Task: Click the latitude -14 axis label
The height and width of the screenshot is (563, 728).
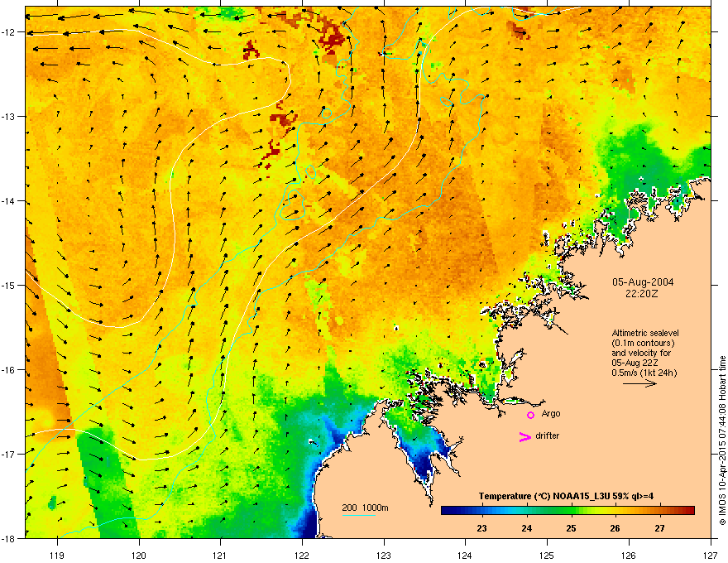Action: (x=8, y=200)
